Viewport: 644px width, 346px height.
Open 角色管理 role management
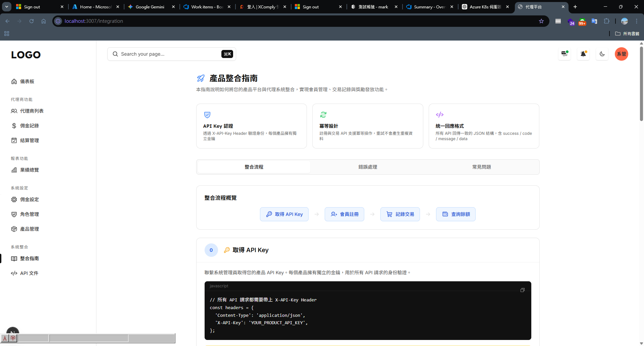coord(29,214)
